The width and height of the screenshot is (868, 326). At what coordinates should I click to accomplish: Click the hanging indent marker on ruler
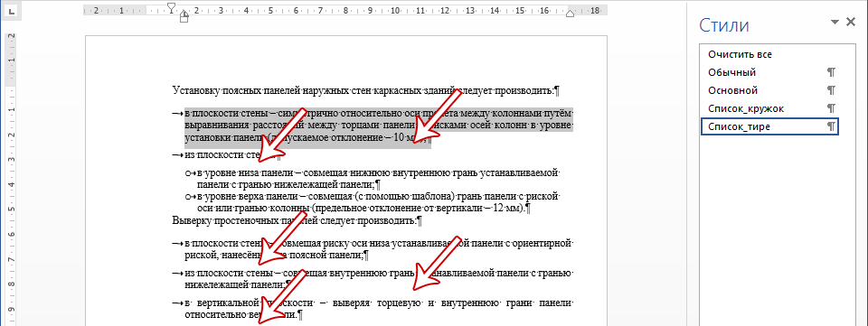coord(184,13)
